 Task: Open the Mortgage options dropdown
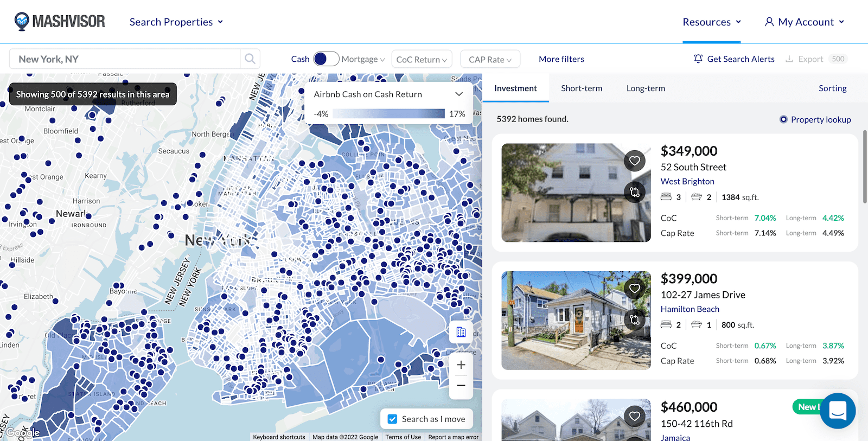coord(363,59)
